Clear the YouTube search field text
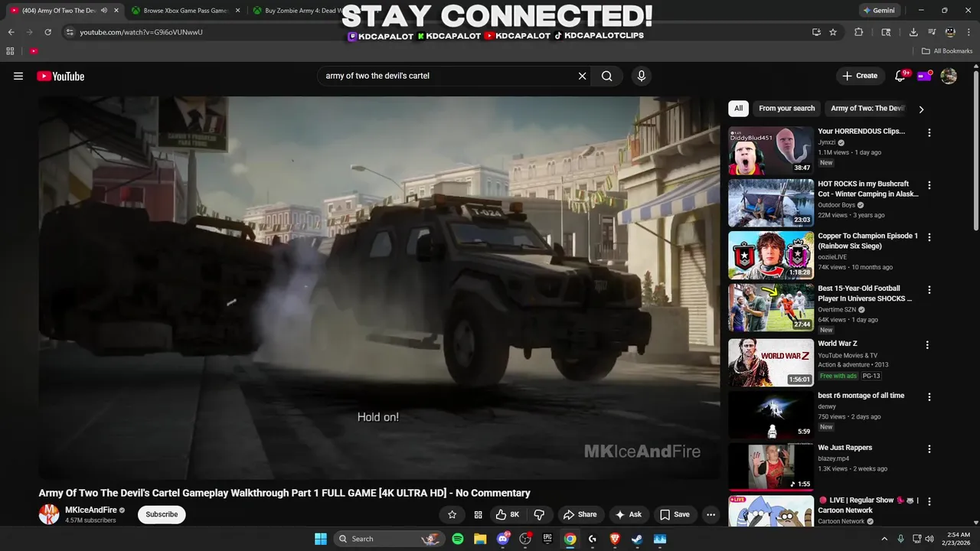 582,76
